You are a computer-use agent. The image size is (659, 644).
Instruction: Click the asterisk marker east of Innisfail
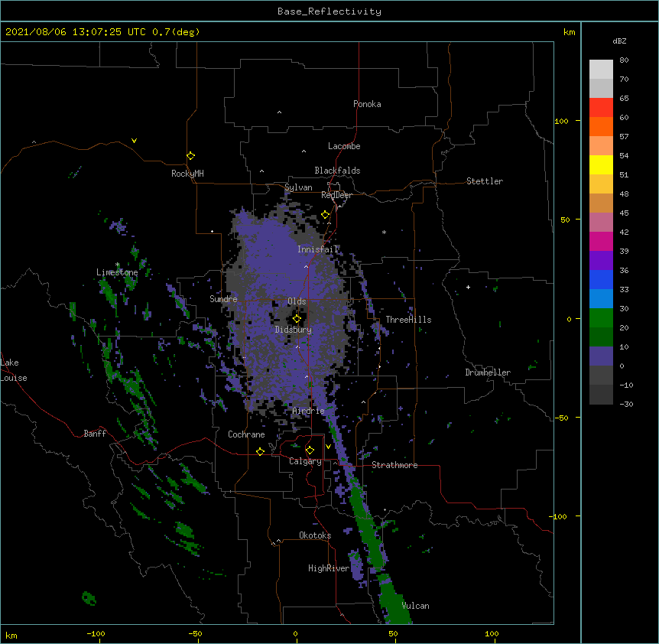384,232
